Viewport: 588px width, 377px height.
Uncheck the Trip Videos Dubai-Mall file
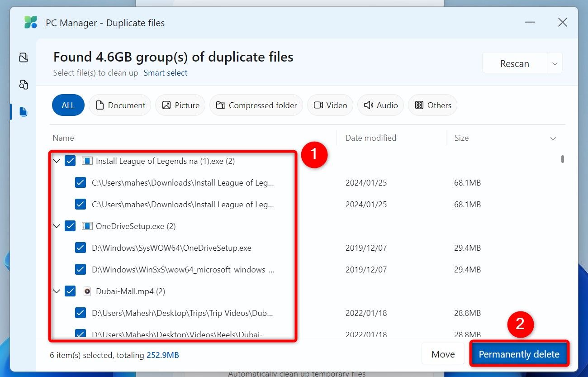pyautogui.click(x=81, y=313)
